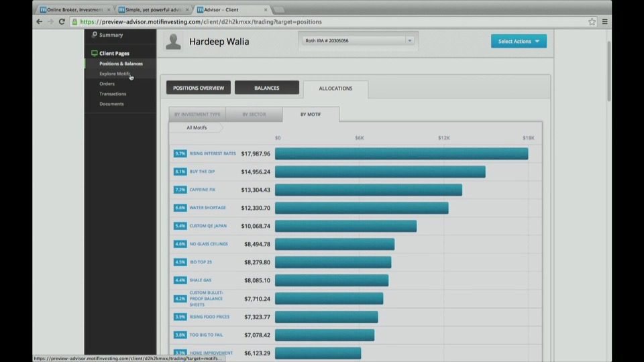Select the Advisor - Client browser tab
Viewport: 644px width, 362px height.
point(230,9)
